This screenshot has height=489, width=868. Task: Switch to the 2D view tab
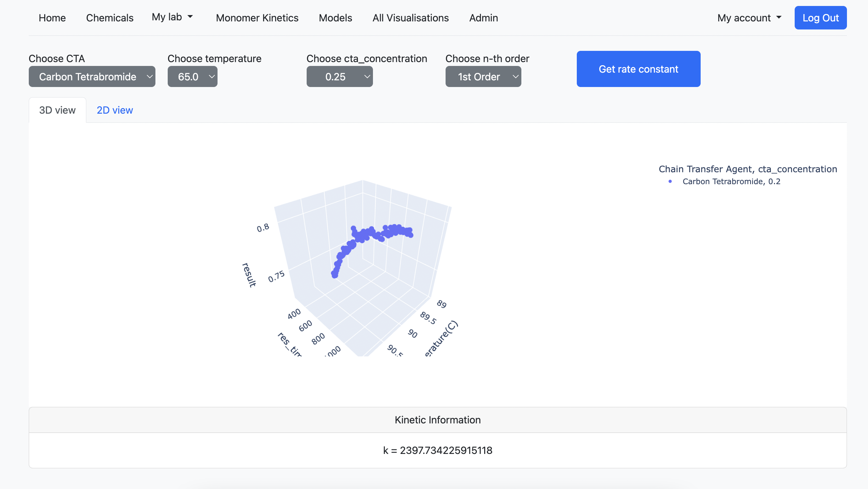tap(115, 110)
